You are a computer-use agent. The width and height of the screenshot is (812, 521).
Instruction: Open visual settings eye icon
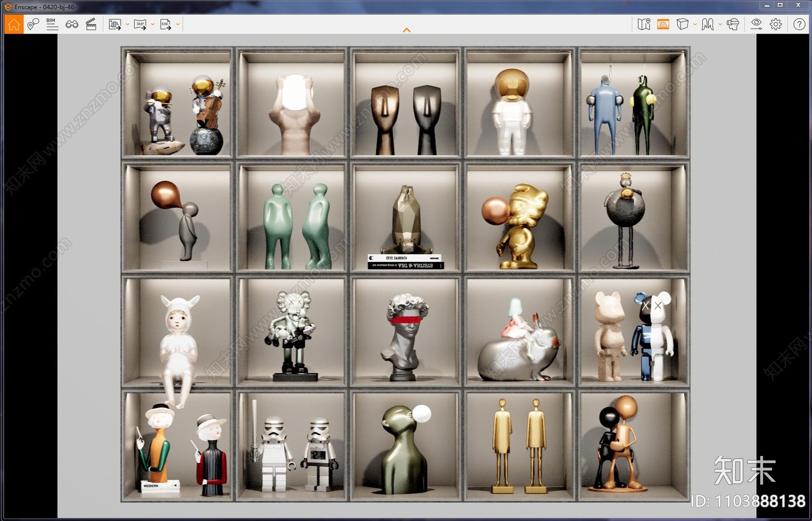pos(756,24)
